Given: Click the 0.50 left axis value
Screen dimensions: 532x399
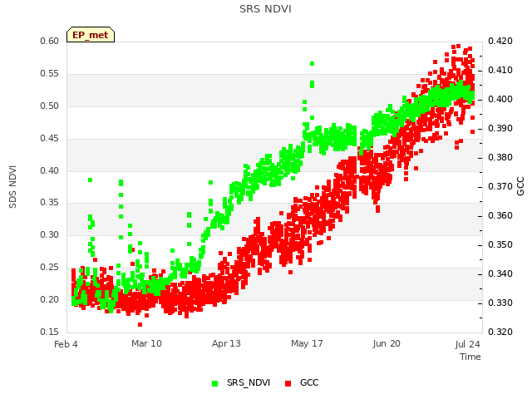Looking at the screenshot, I should click(x=50, y=106).
